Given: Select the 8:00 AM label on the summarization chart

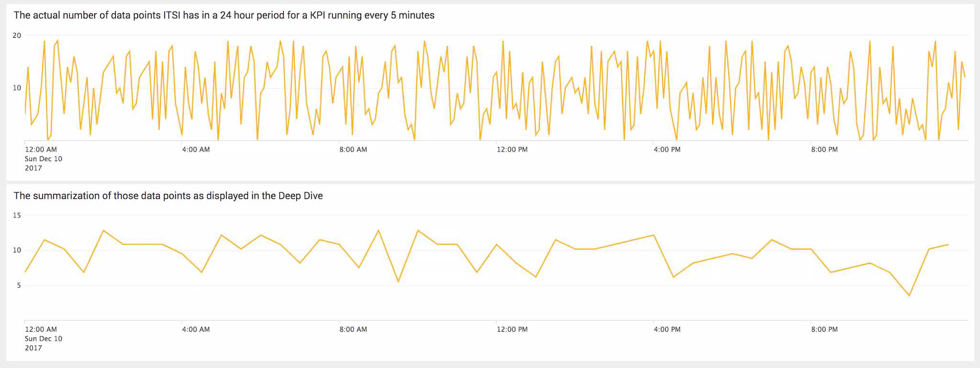Looking at the screenshot, I should point(353,329).
